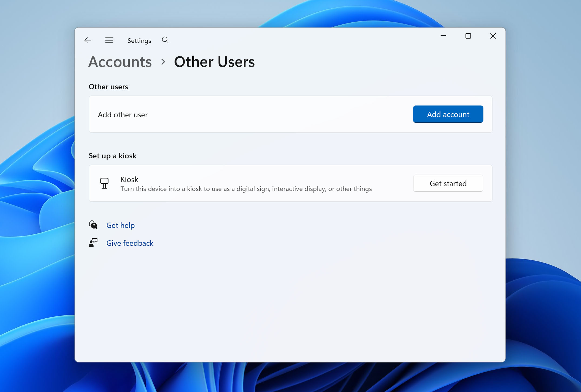
Task: Click the Add other user row
Action: point(123,114)
